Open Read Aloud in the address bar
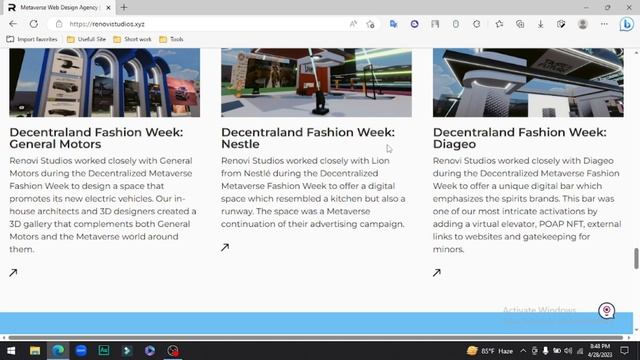This screenshot has width=640, height=360. [353, 24]
